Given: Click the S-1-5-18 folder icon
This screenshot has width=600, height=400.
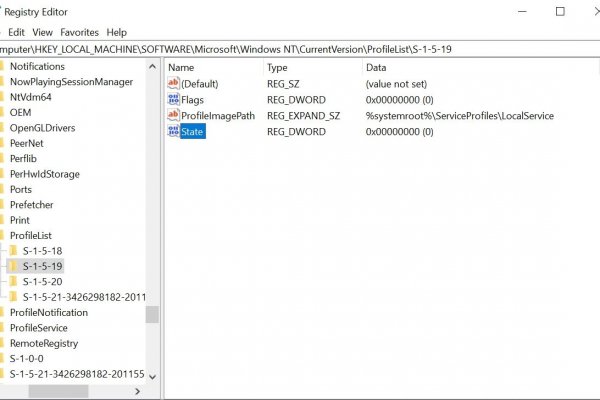Looking at the screenshot, I should 13,251.
